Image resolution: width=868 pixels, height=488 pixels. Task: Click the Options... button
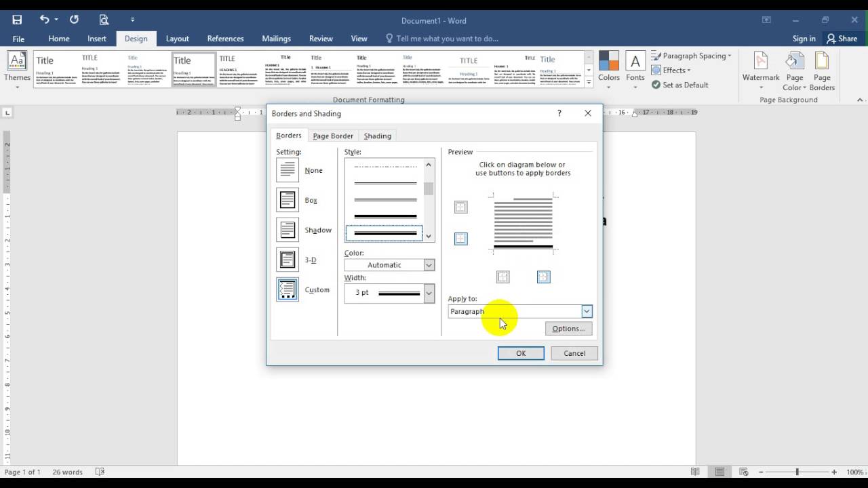click(x=568, y=329)
